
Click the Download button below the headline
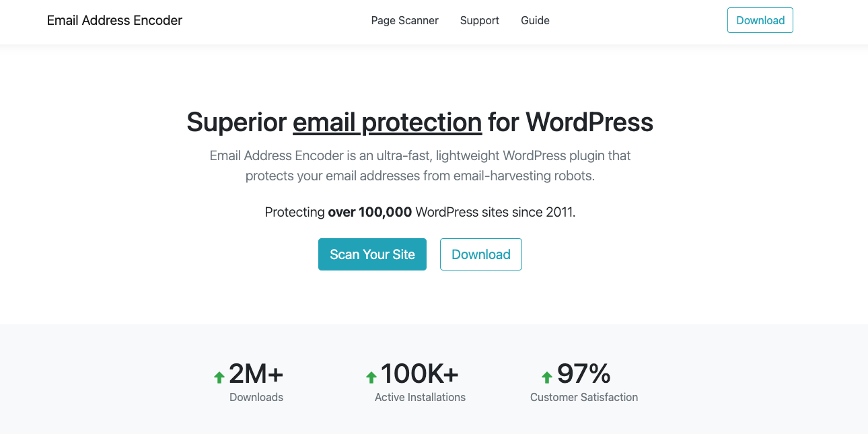481,254
